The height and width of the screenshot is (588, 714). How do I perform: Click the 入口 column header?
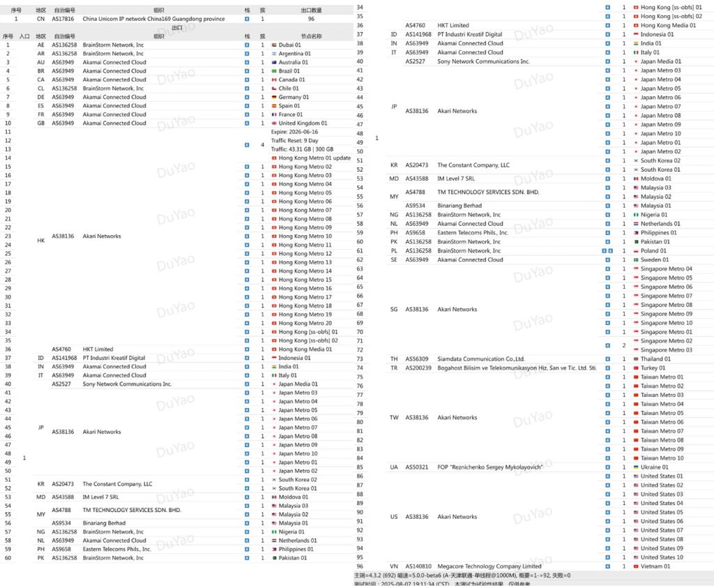[x=24, y=36]
